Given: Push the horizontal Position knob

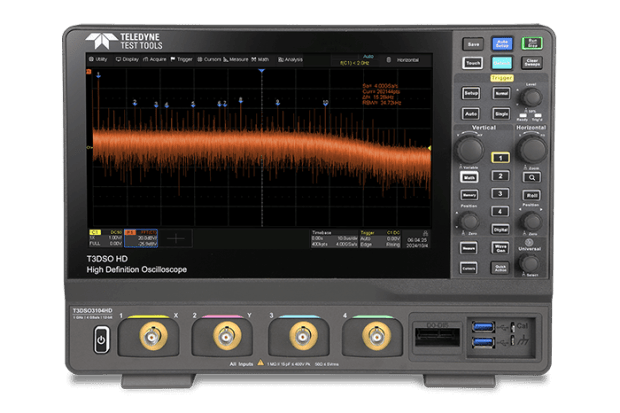Looking at the screenshot, I should (x=531, y=221).
